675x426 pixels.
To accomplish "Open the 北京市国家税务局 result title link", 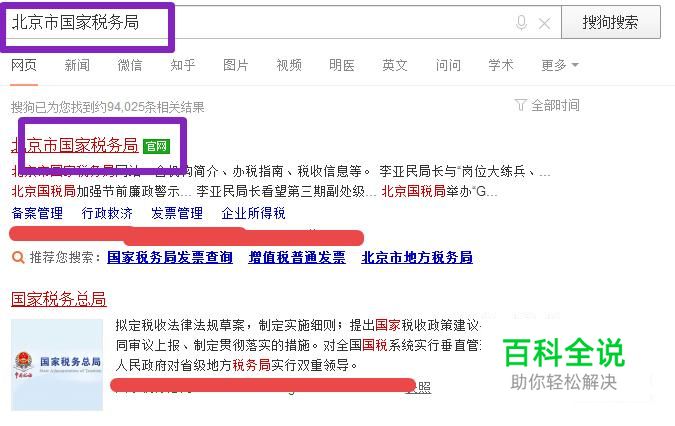I will pyautogui.click(x=74, y=145).
